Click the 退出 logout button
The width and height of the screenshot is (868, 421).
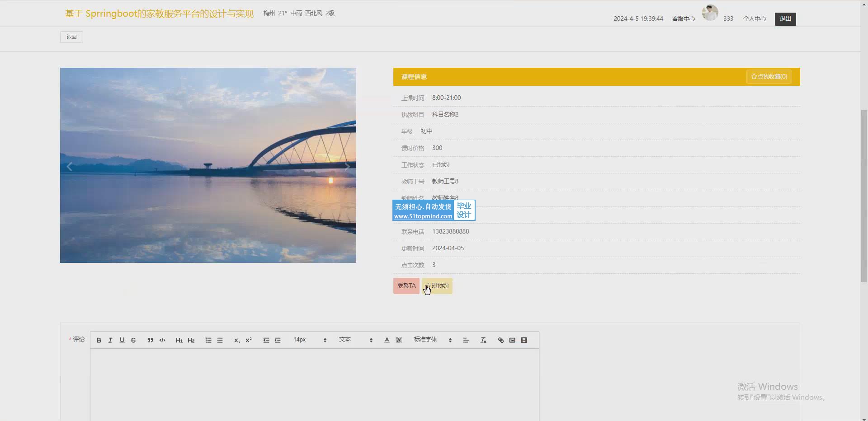[x=785, y=19]
